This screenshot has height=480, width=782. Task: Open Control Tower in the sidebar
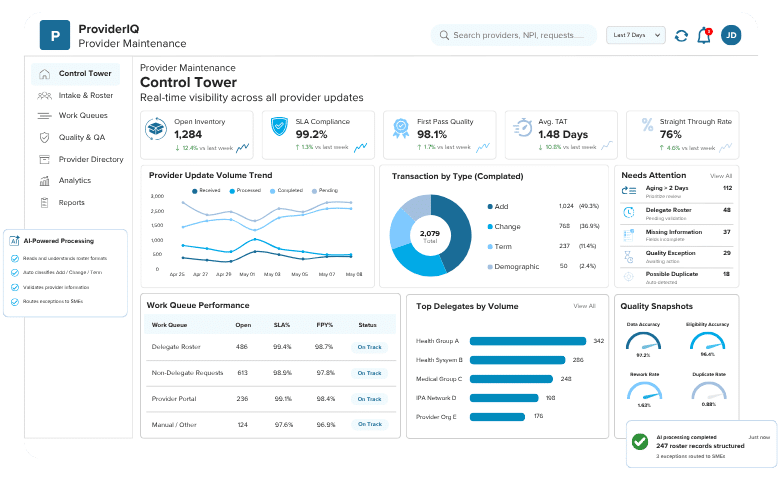[x=76, y=74]
